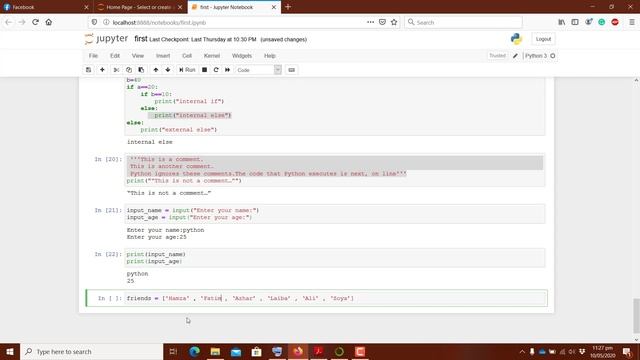Click the notebook vertical scrollbar
Image resolution: width=640 pixels, height=360 pixels.
636,315
